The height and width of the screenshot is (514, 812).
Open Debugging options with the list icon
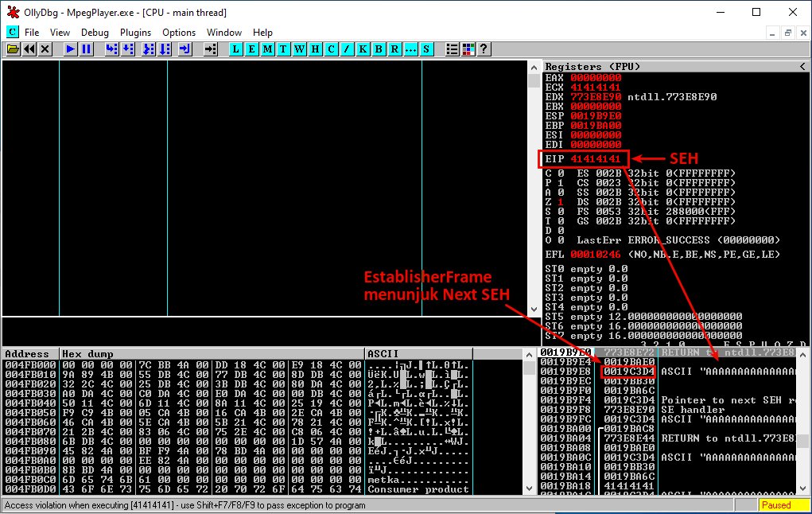[x=452, y=49]
